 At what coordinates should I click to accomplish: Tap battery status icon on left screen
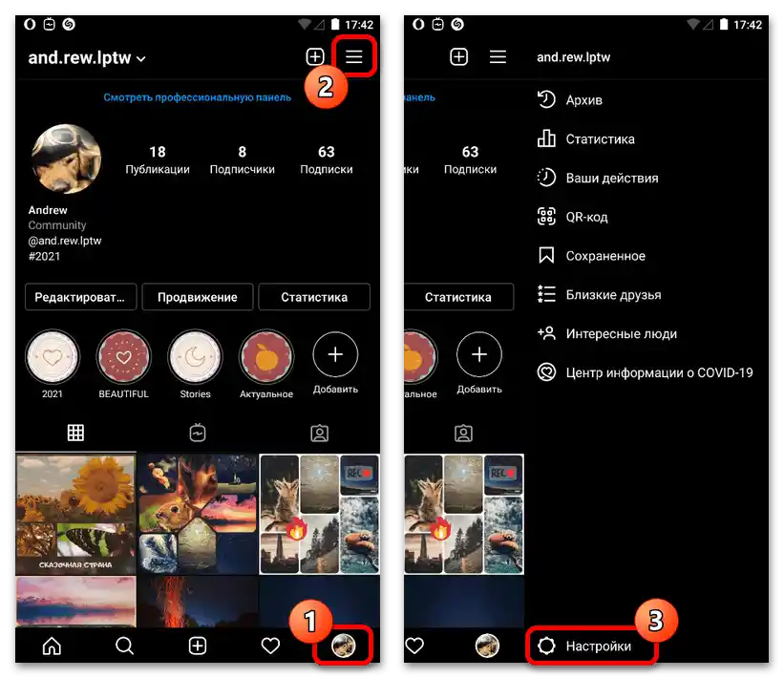pos(335,24)
